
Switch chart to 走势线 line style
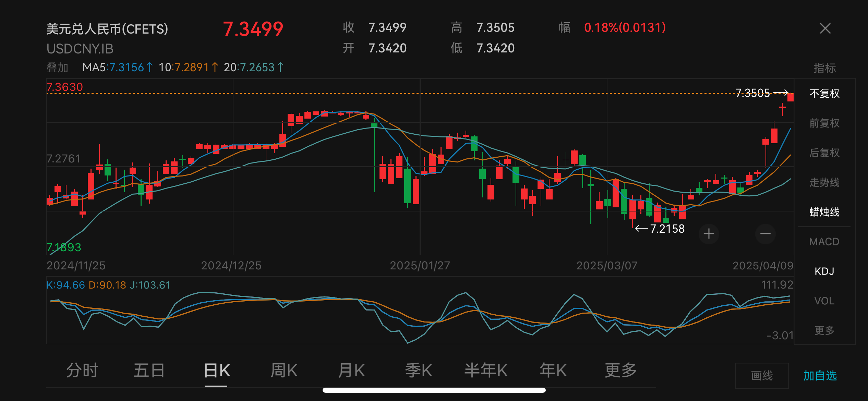(x=824, y=182)
